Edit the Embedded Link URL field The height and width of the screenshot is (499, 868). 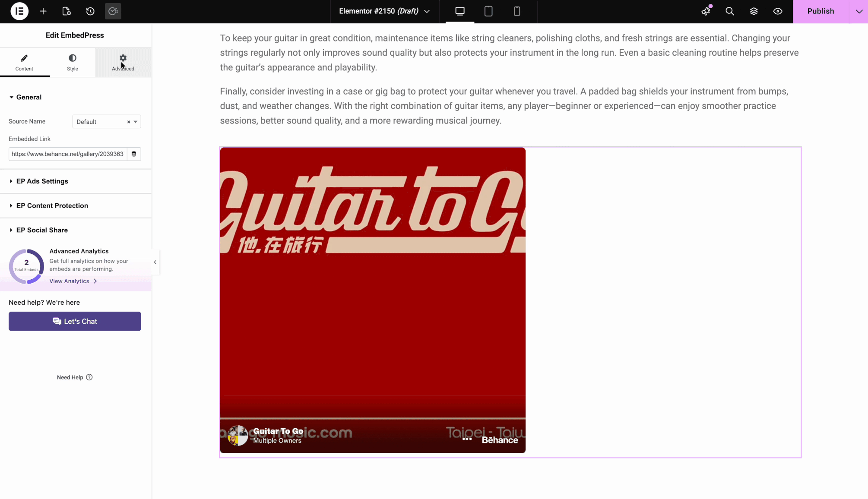point(68,154)
